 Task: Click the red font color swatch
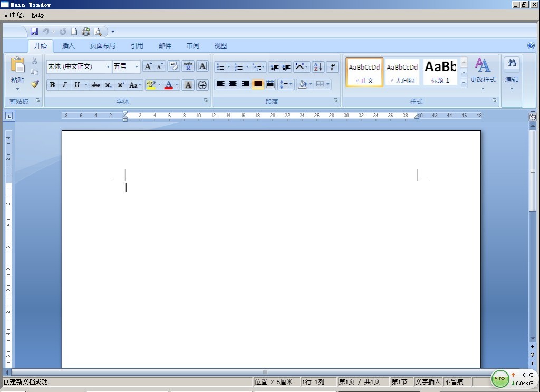(169, 85)
